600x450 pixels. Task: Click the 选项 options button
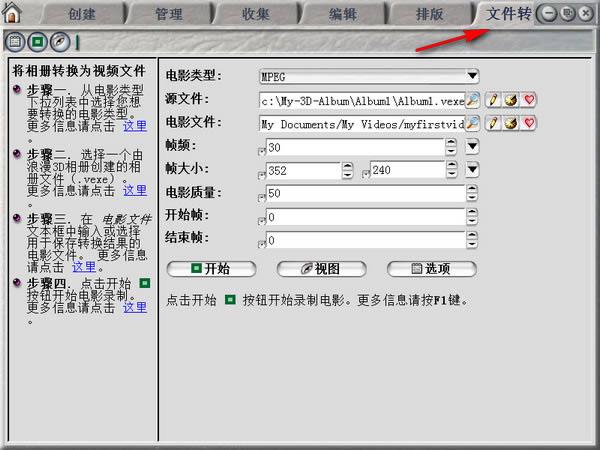432,269
